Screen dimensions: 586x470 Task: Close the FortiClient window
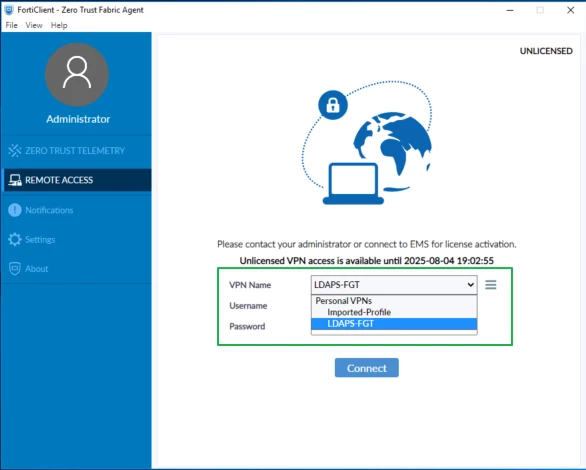click(x=571, y=10)
